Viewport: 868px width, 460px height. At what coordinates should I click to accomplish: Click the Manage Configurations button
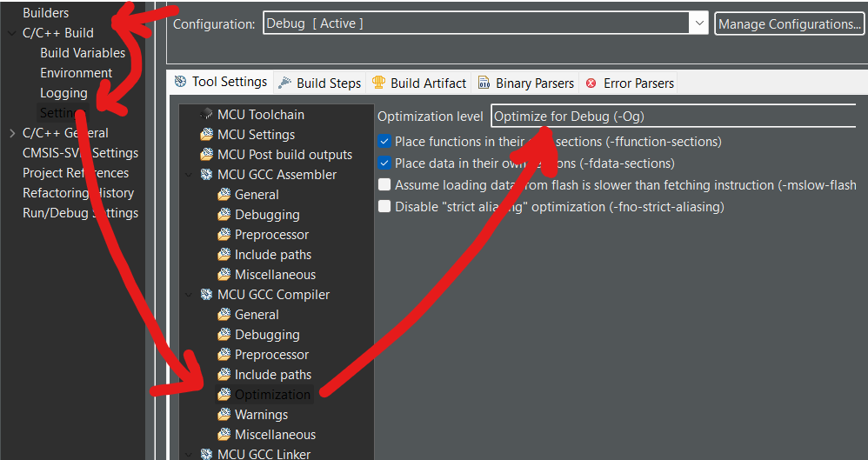(789, 23)
